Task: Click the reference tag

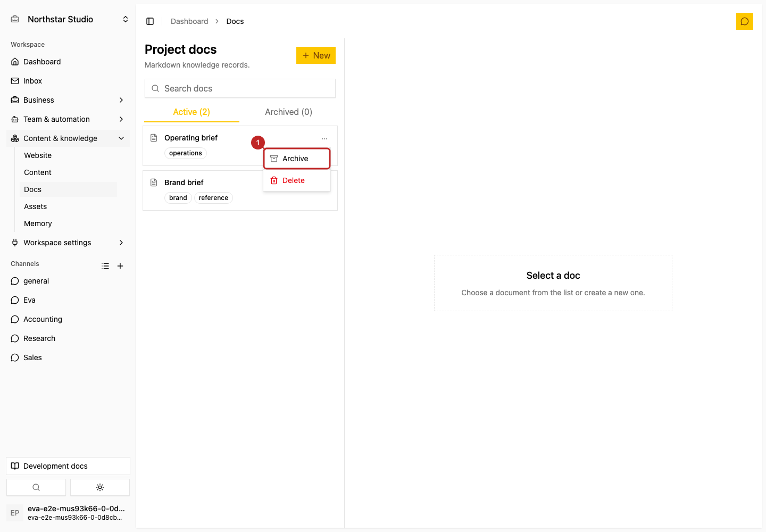Action: pyautogui.click(x=213, y=198)
